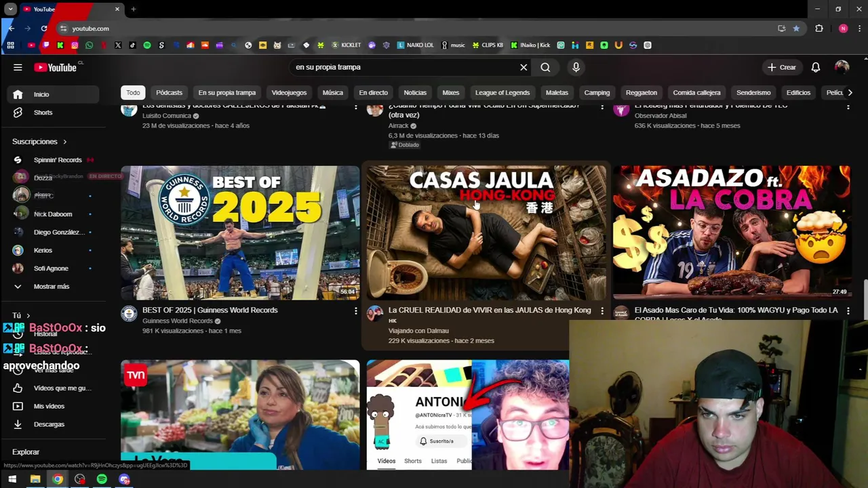Select the Videojuegos filter chip

(x=289, y=92)
